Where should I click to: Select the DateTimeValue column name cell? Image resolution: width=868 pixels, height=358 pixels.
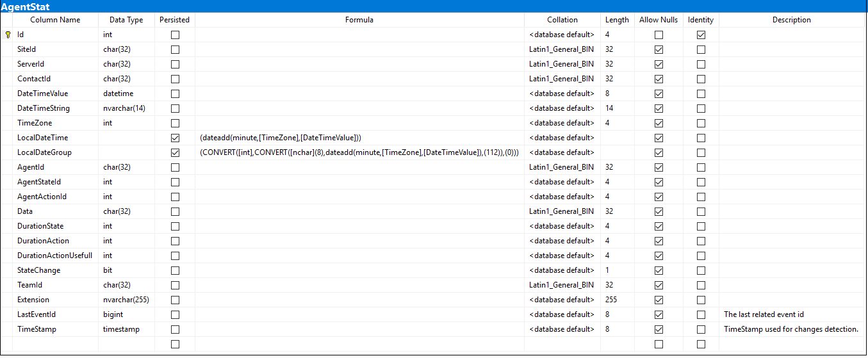click(x=55, y=94)
